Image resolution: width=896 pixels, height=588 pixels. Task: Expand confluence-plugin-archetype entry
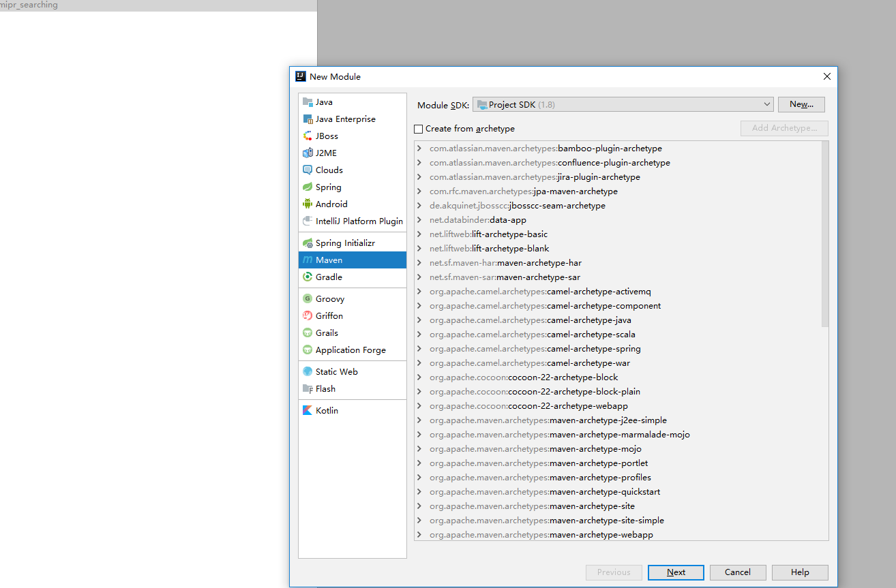click(419, 163)
